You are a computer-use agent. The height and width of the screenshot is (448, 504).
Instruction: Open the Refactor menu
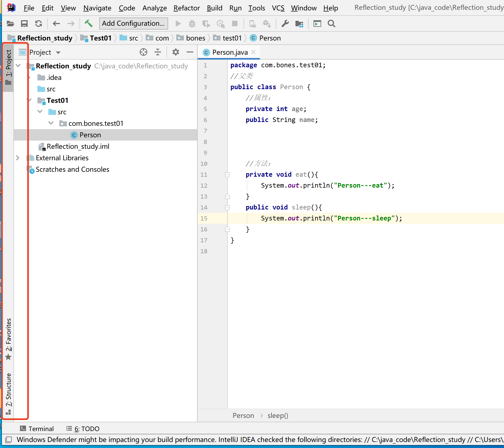186,8
